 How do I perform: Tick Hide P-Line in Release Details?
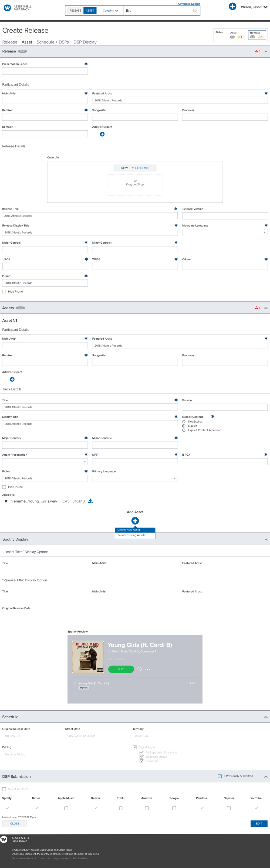click(4, 291)
